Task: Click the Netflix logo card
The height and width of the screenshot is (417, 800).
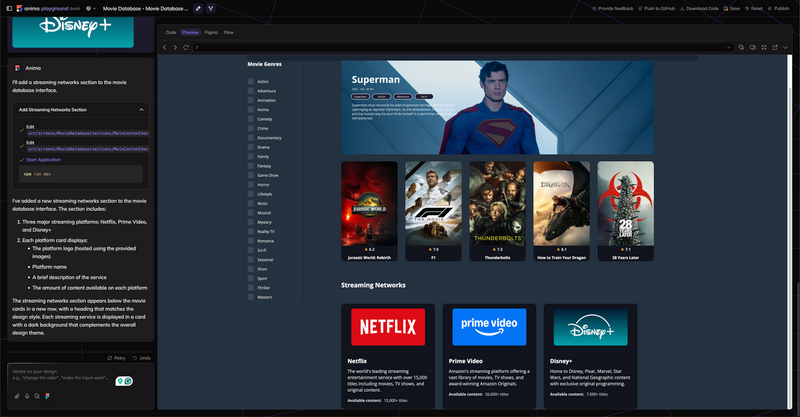Action: [388, 327]
